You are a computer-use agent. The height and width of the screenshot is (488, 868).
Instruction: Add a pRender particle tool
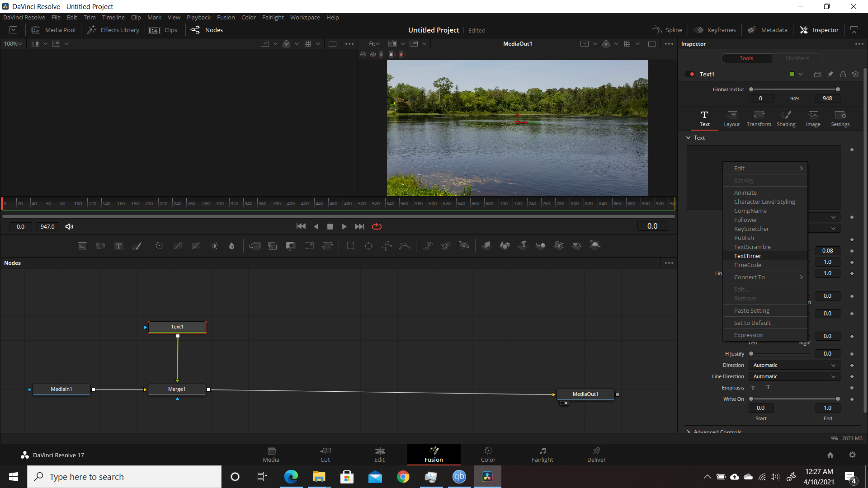coord(464,246)
